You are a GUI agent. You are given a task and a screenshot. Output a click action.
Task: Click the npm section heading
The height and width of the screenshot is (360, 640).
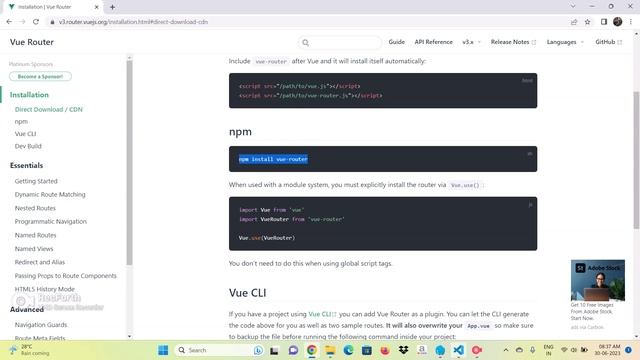(x=240, y=132)
